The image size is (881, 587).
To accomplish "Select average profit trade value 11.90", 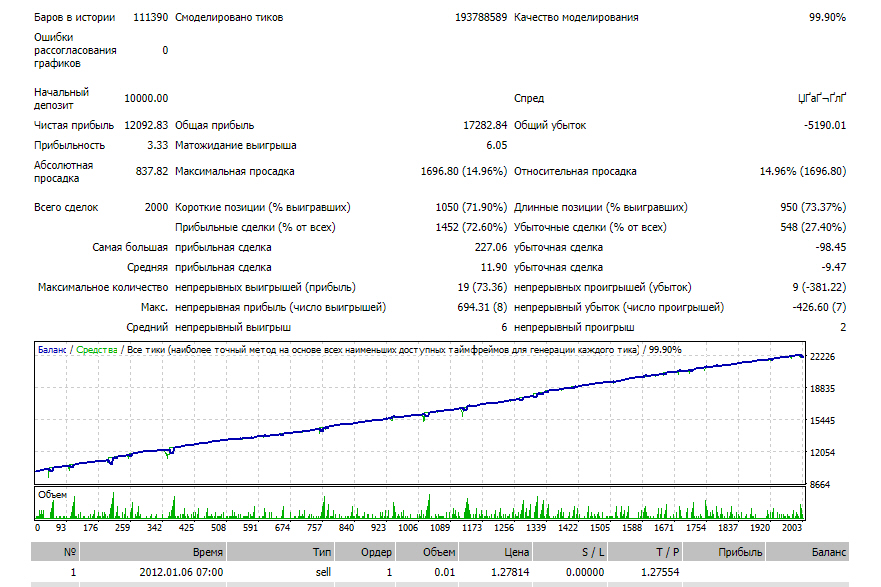I will pos(493,267).
